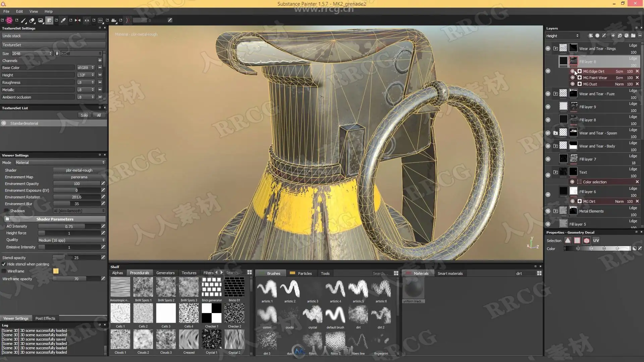Collapse the Wear and Tear - Rings folder
This screenshot has height=362, width=644.
pos(555,49)
